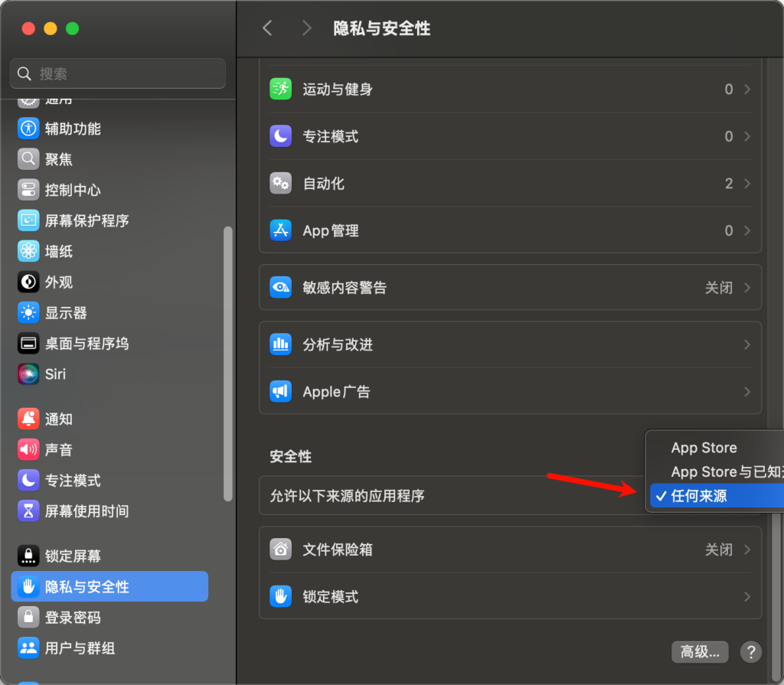
Task: Click the 搜索 search field
Action: [x=118, y=73]
